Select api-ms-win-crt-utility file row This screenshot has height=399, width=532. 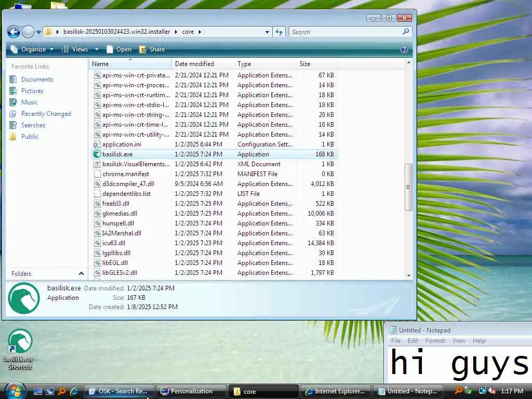tap(215, 135)
